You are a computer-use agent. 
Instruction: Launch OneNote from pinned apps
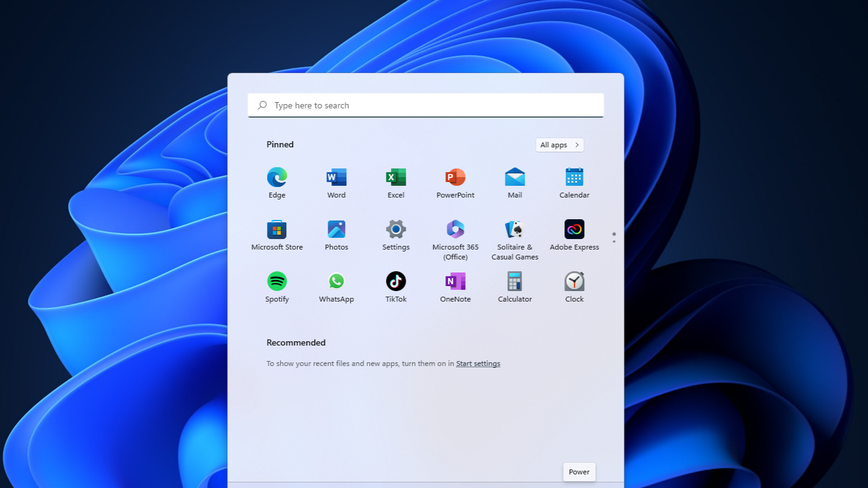tap(455, 287)
